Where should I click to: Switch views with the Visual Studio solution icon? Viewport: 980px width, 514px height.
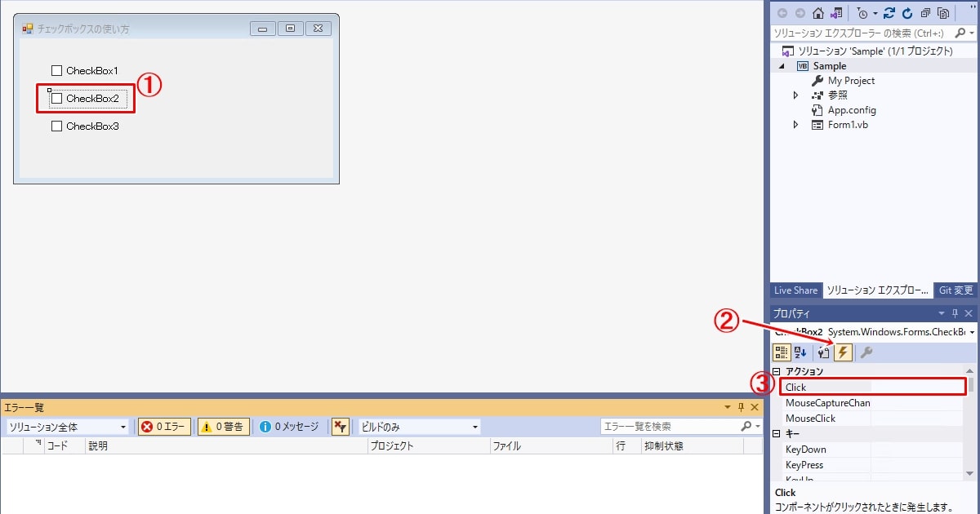pyautogui.click(x=836, y=13)
